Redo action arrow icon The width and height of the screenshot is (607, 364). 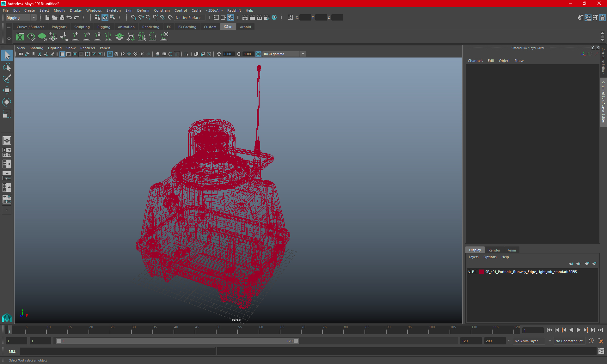[77, 18]
